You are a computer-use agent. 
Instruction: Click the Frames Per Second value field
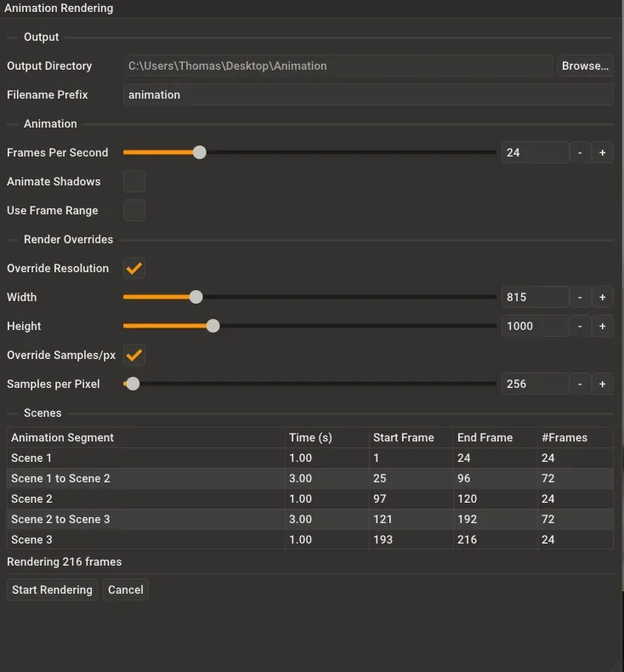[x=535, y=152]
